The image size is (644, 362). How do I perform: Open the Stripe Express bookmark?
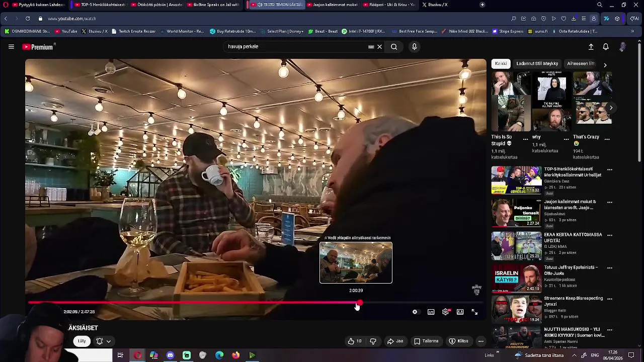coord(508,31)
